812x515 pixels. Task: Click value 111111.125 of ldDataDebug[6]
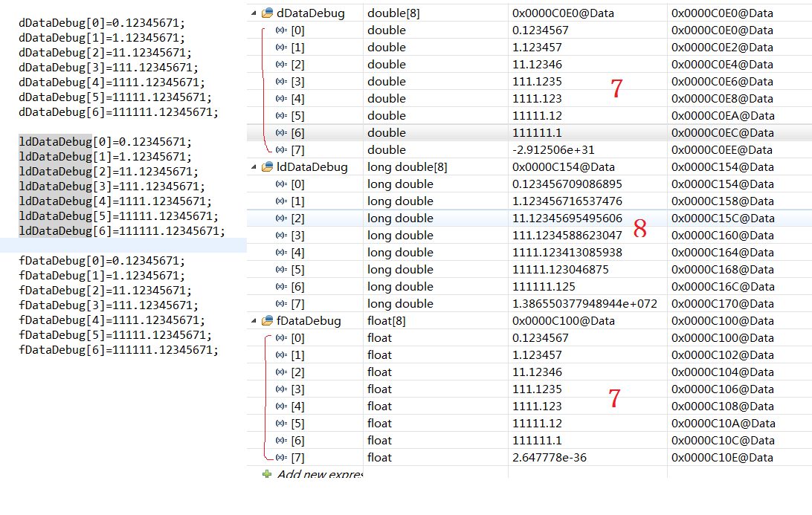click(x=544, y=286)
